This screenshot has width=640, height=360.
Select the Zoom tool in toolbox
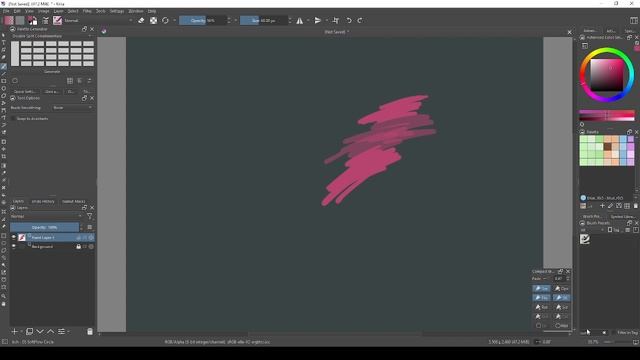coord(4,296)
